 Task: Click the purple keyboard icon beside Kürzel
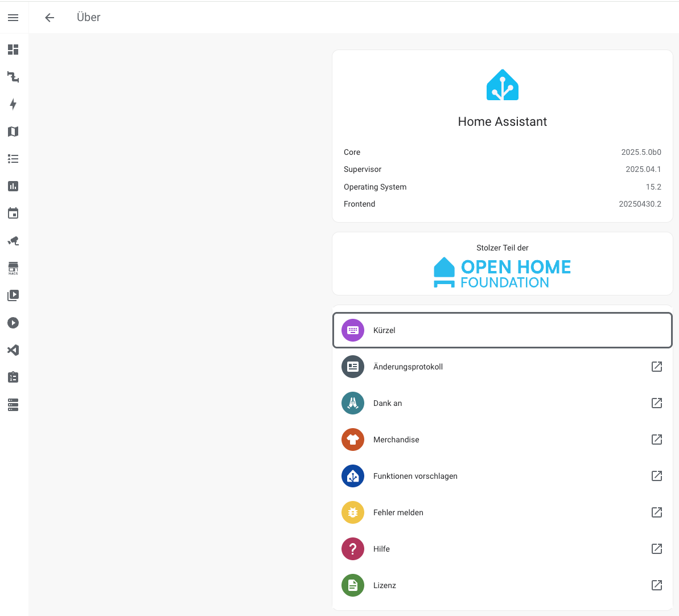pyautogui.click(x=353, y=330)
